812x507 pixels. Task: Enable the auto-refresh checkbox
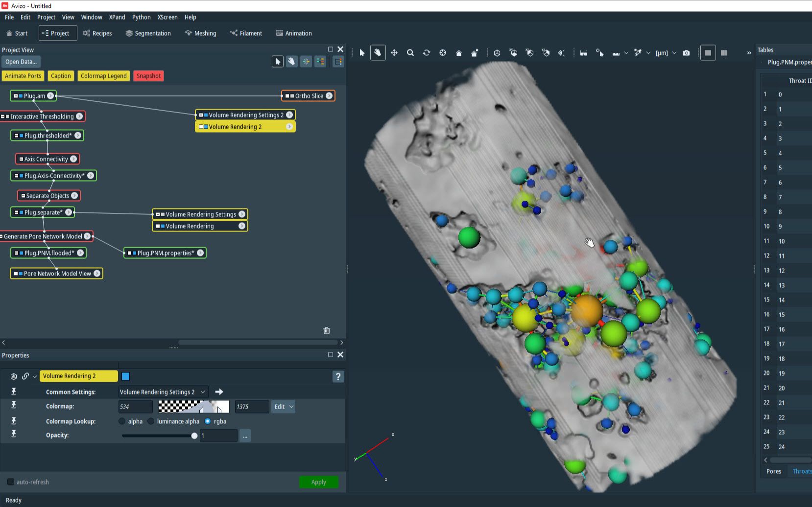tap(11, 482)
